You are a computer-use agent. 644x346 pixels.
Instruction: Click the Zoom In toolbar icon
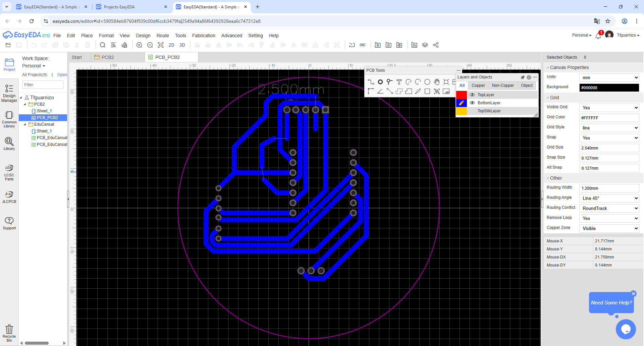[139, 45]
